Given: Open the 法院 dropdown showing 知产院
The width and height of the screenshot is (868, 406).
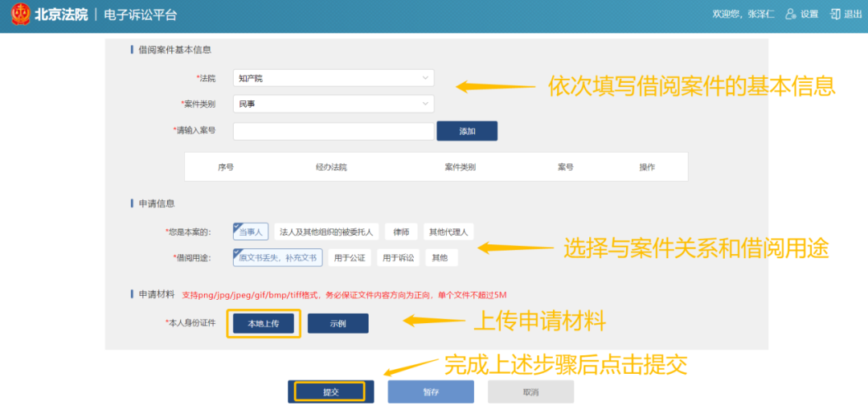Looking at the screenshot, I should [x=334, y=78].
